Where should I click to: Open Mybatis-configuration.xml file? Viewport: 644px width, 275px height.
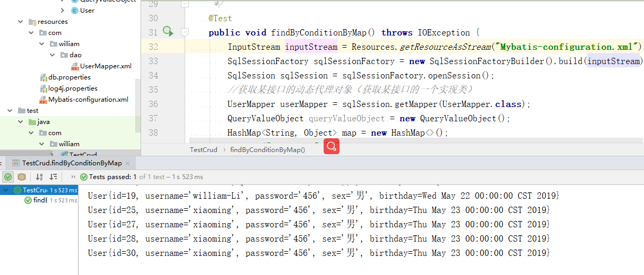tap(88, 100)
